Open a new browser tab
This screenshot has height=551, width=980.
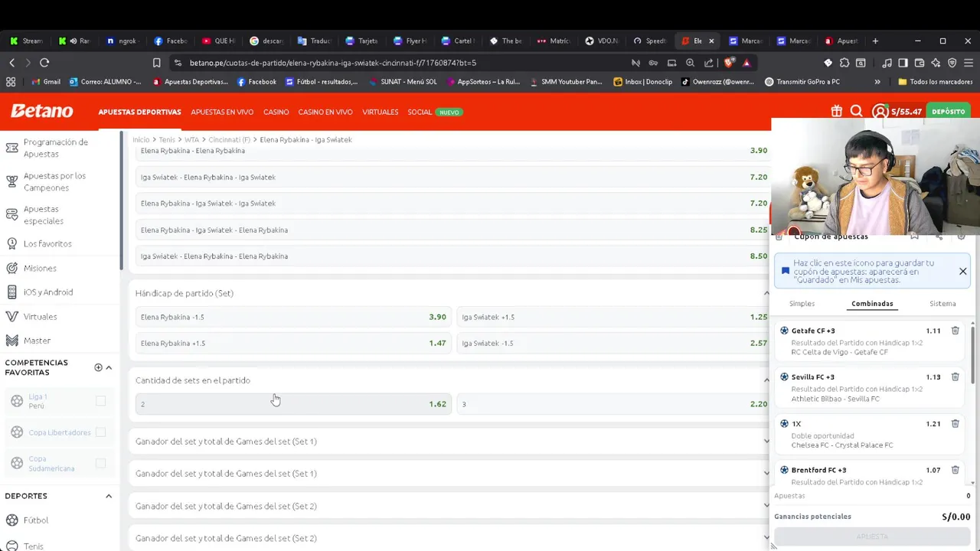[875, 41]
